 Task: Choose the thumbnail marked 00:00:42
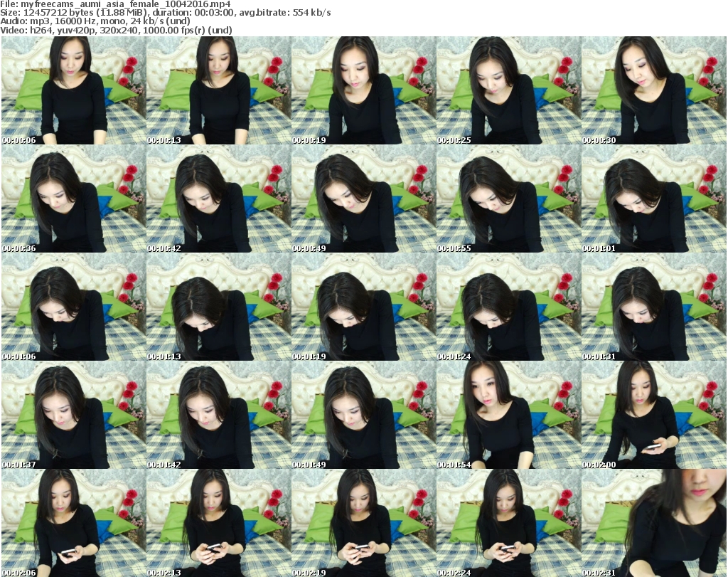coord(219,198)
